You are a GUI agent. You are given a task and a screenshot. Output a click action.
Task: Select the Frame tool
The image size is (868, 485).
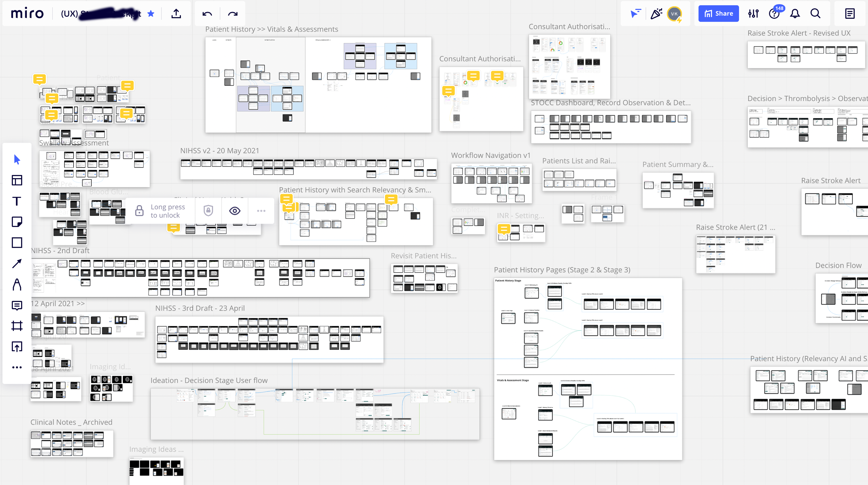17,326
